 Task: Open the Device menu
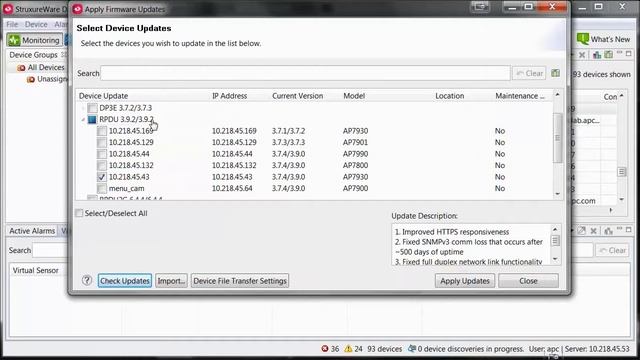pyautogui.click(x=36, y=24)
